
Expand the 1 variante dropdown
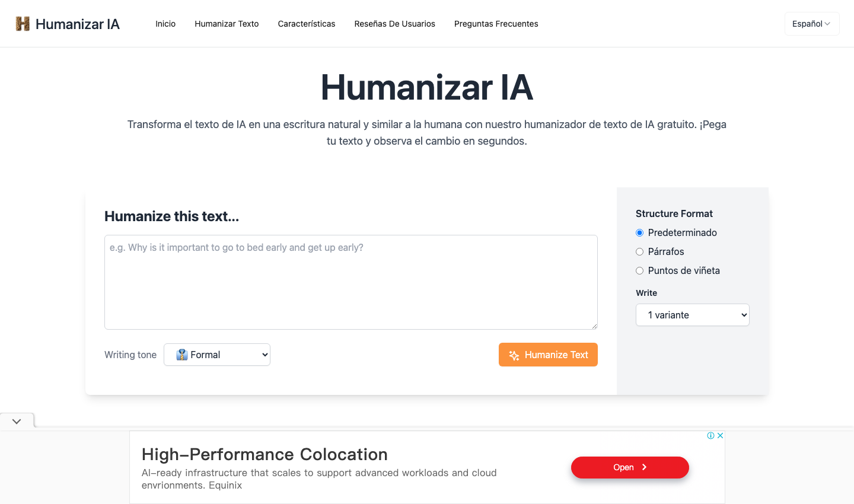693,315
